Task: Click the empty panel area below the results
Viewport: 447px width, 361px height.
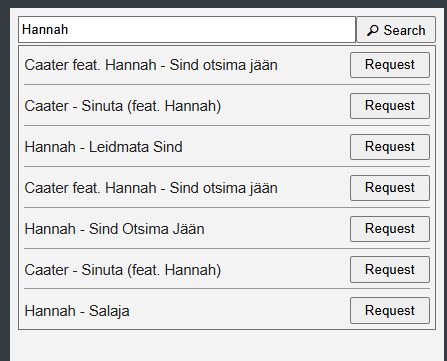Action: coord(227,345)
